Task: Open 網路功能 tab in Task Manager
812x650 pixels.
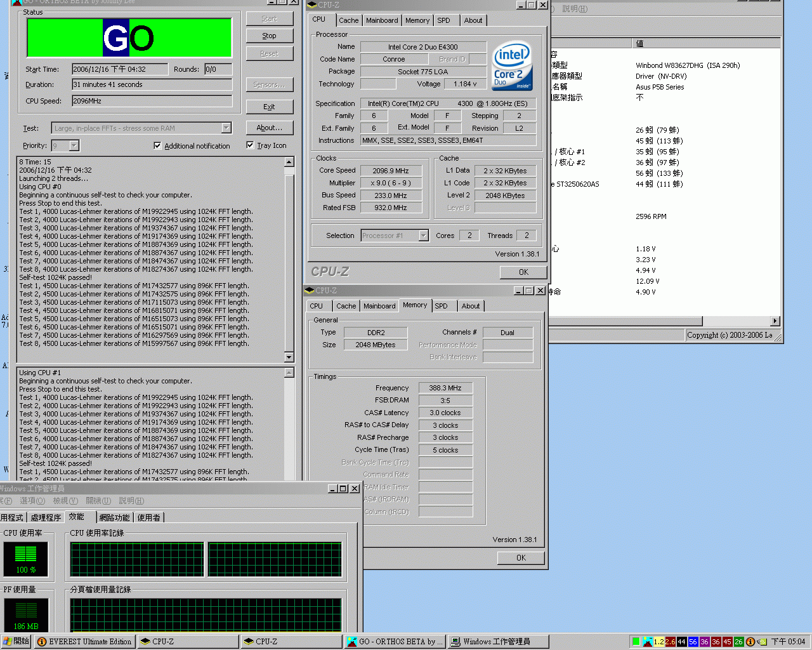Action: [x=114, y=517]
